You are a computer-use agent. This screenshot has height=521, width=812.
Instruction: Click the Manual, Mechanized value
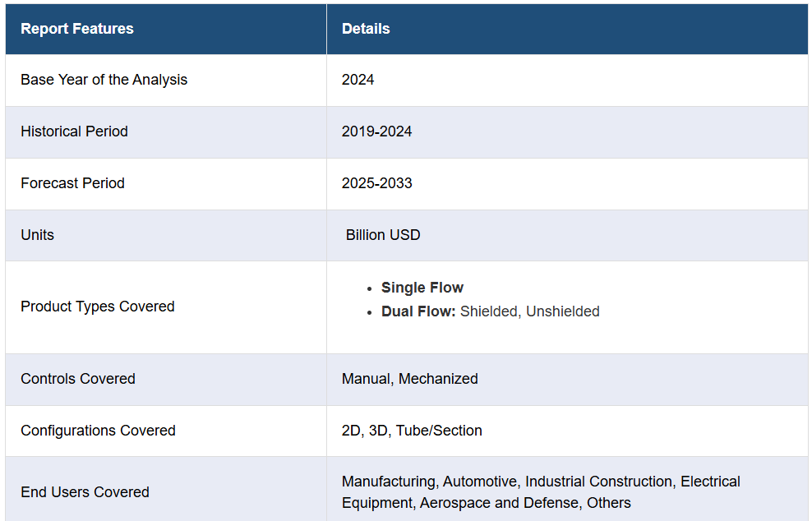409,379
